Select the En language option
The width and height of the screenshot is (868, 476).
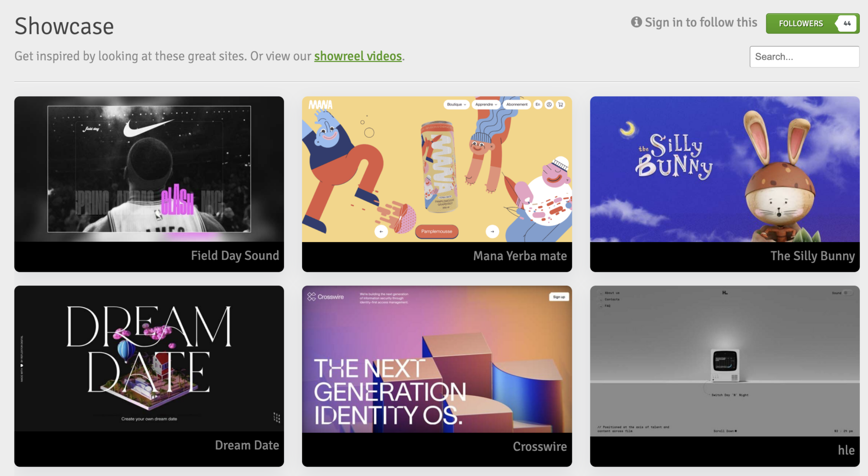538,104
